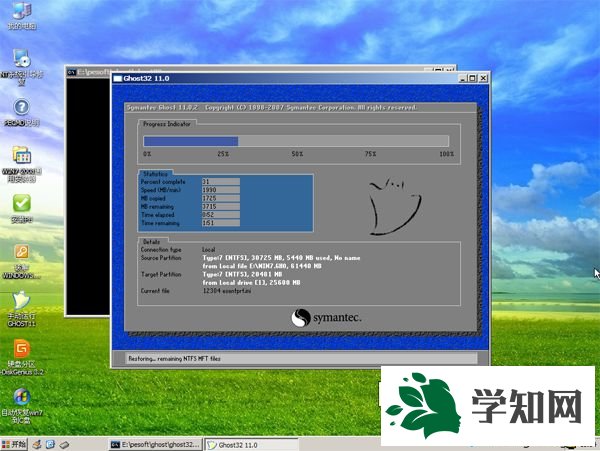Image resolution: width=600 pixels, height=451 pixels.
Task: Click the 25% progress label
Action: [223, 154]
